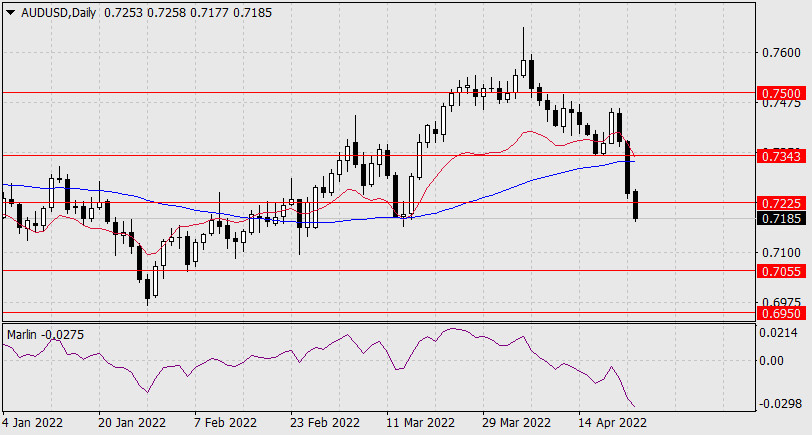812x435 pixels.
Task: Select the 20 Jan 2022 date label
Action: pos(132,423)
